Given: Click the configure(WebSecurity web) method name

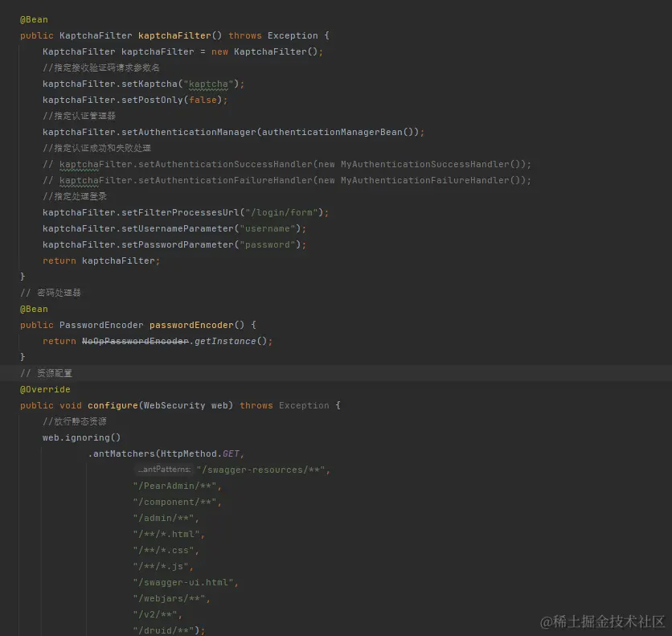Looking at the screenshot, I should pos(113,405).
